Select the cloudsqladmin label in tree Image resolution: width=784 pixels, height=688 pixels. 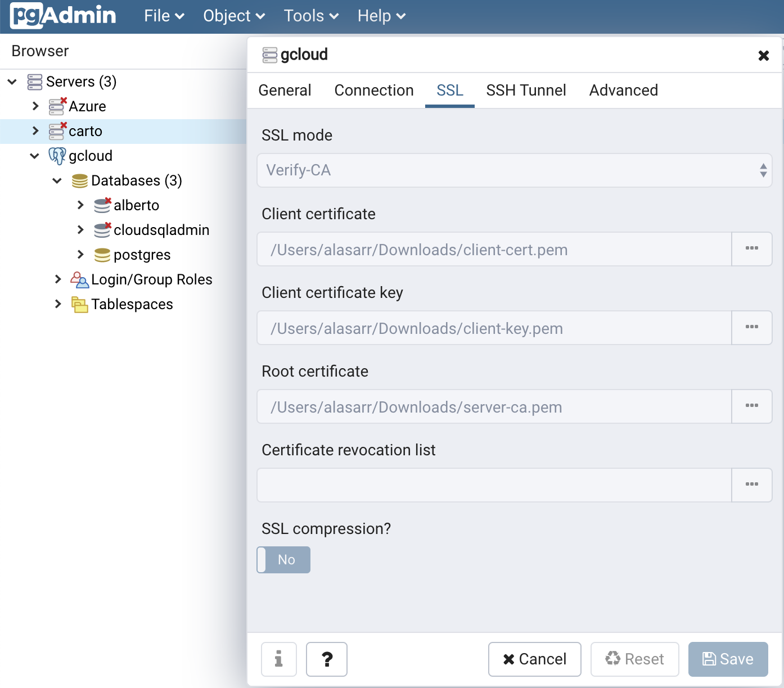tap(161, 230)
